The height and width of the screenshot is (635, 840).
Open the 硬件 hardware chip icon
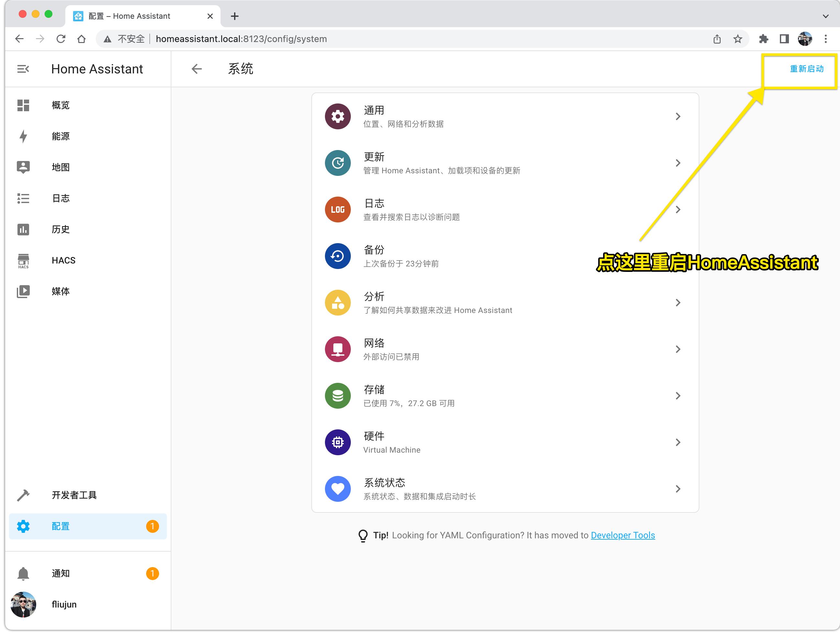pos(337,442)
